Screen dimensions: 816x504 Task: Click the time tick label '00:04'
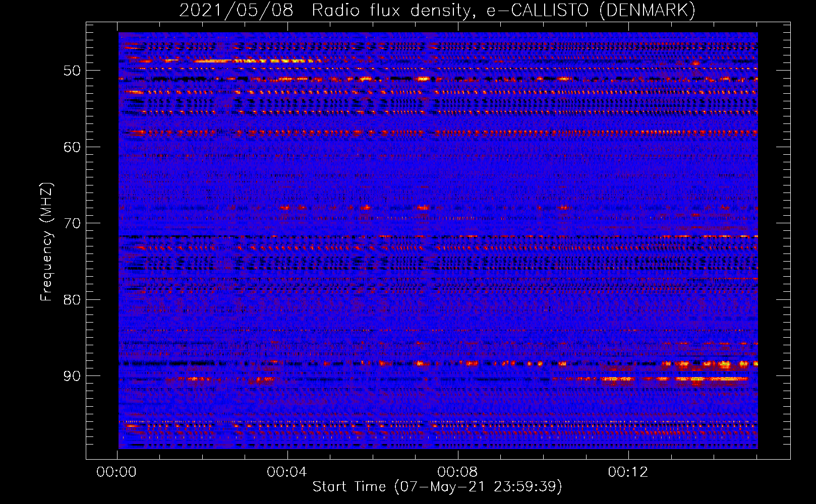(x=287, y=472)
